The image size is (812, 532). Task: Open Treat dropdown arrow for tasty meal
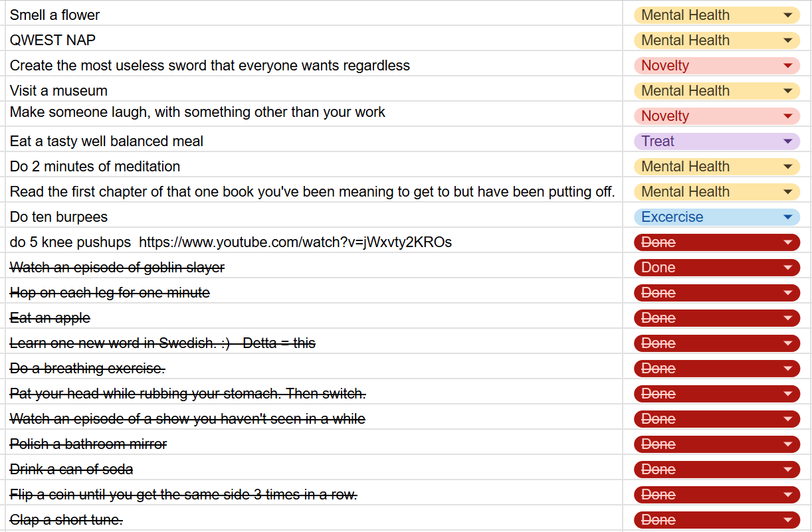point(788,141)
